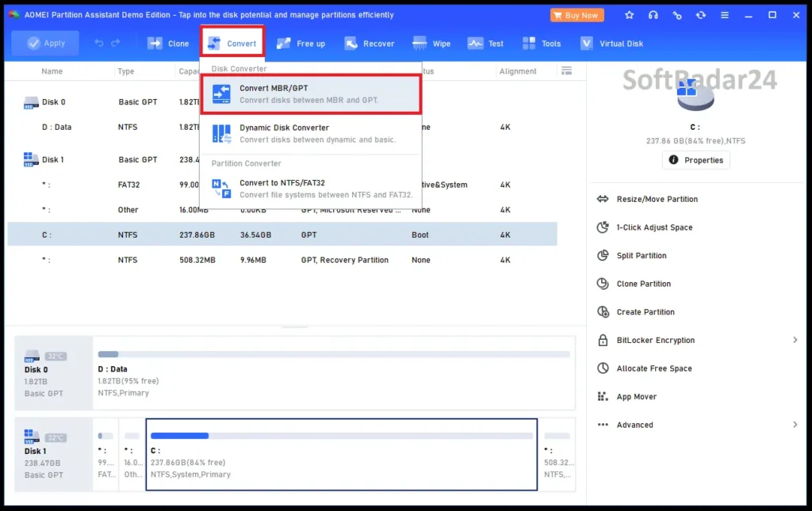Expand the BitLocker Encryption submenu arrow
The width and height of the screenshot is (812, 511).
[x=795, y=340]
